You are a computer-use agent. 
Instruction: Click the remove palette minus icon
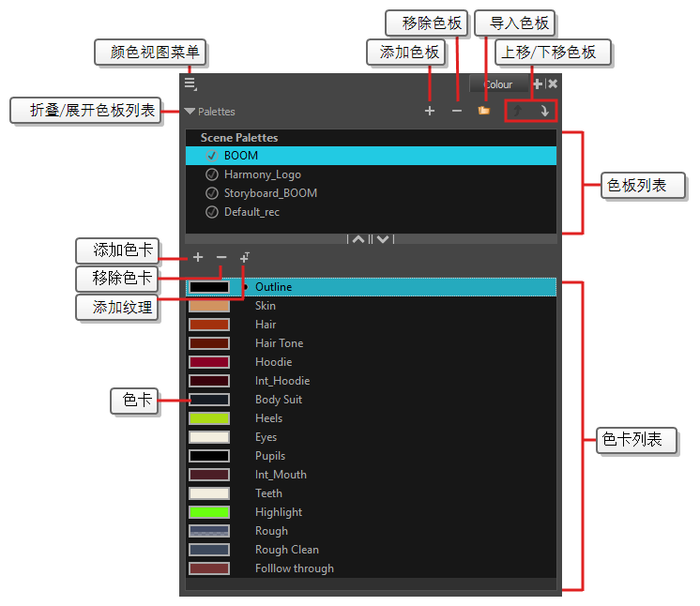point(457,111)
